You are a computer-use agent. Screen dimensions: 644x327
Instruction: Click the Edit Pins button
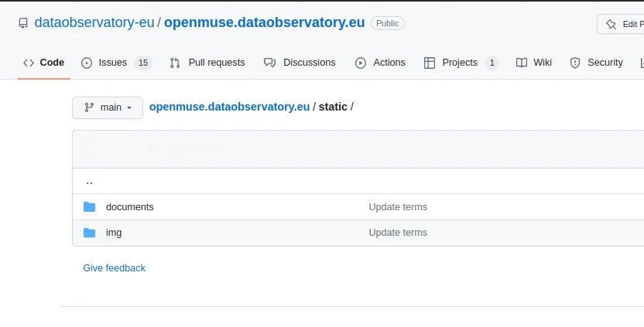[x=621, y=24]
